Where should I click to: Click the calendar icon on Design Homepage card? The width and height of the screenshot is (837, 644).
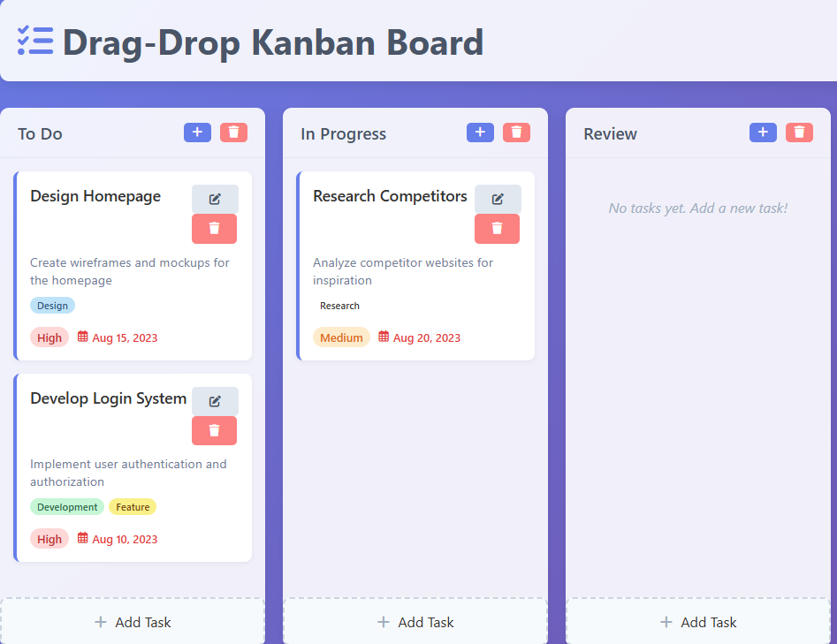coord(82,337)
